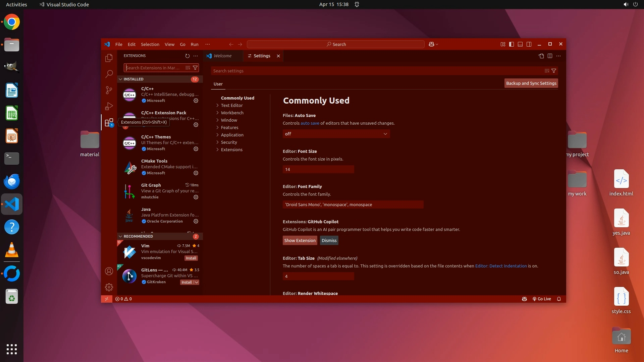Expand the Text Editor settings category
The image size is (644, 362).
tap(231, 105)
